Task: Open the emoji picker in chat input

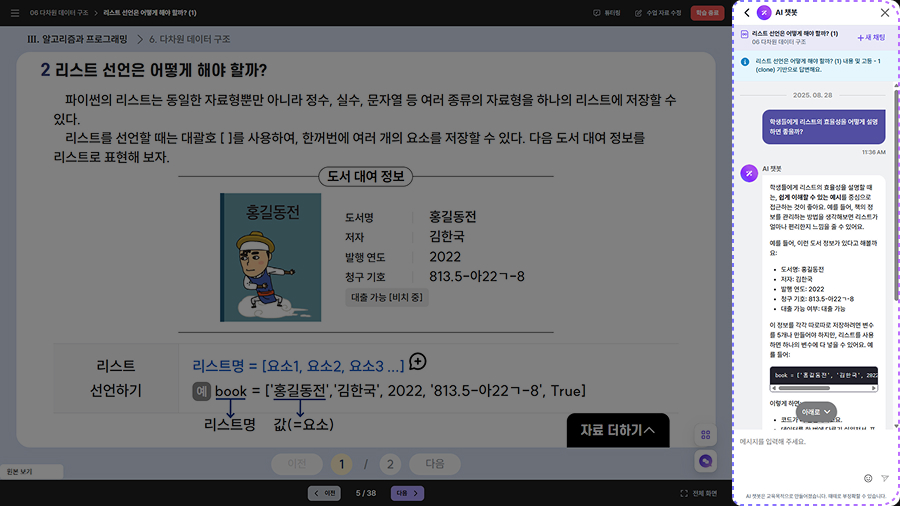Action: [x=868, y=478]
